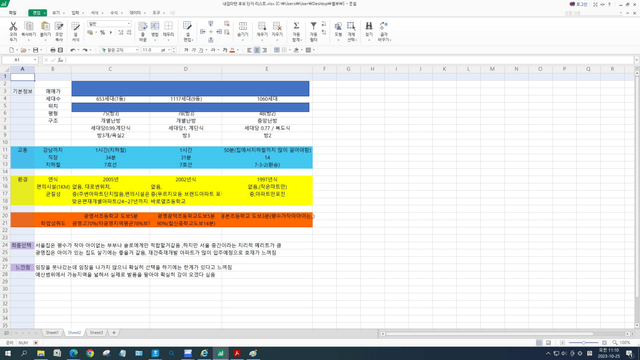The height and width of the screenshot is (360, 640).
Task: Click the zoom slider in status bar
Action: [x=584, y=343]
